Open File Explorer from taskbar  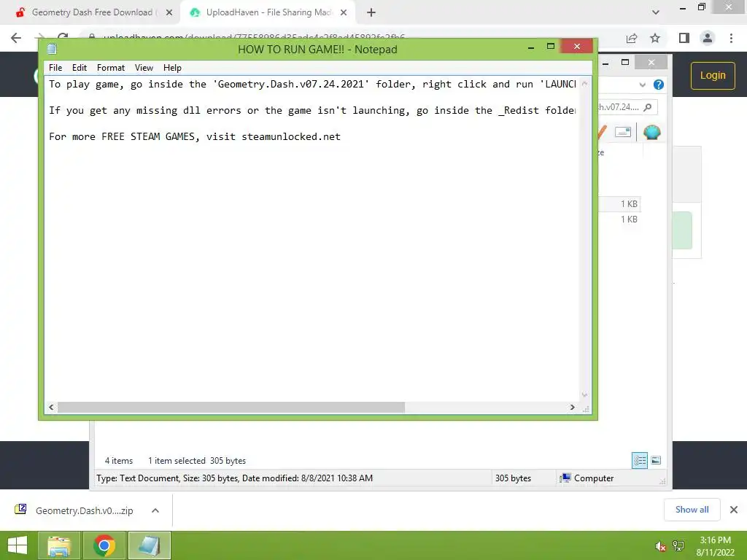[x=58, y=545]
